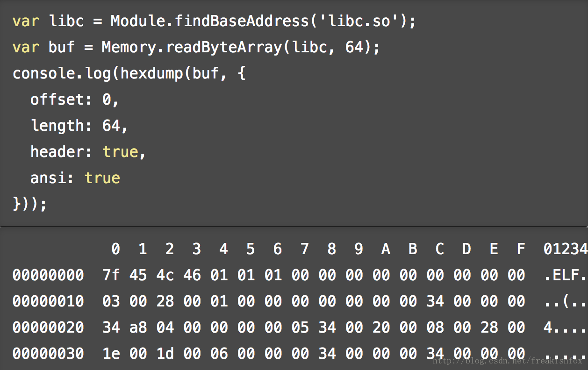Click the column header A in hexdump
Viewport: 588px width, 370px height.
pyautogui.click(x=386, y=249)
